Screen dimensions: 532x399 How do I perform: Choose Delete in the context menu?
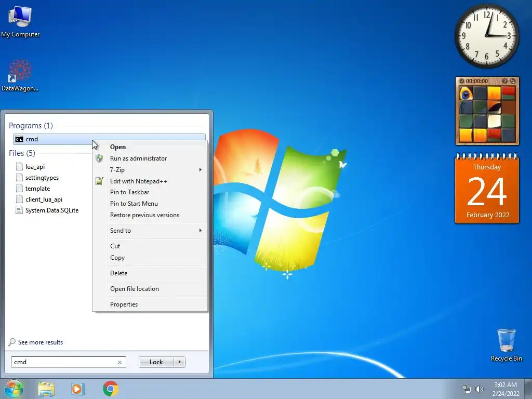[x=150, y=273]
